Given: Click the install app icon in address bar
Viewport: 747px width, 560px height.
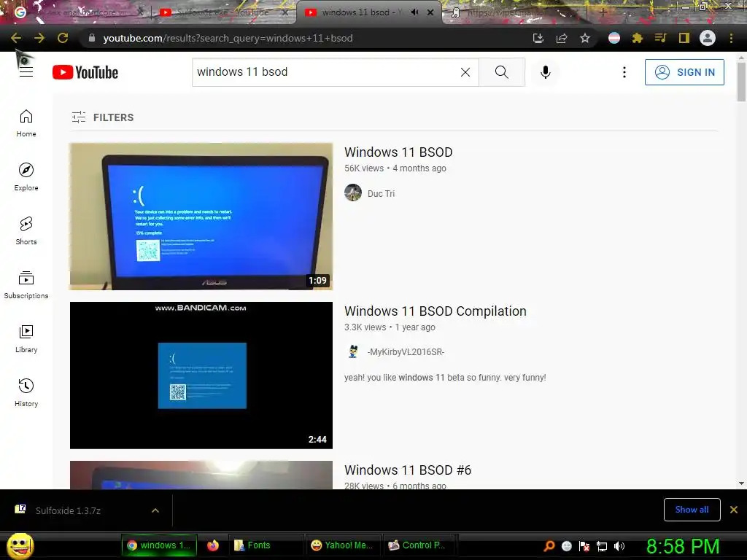Looking at the screenshot, I should [538, 38].
